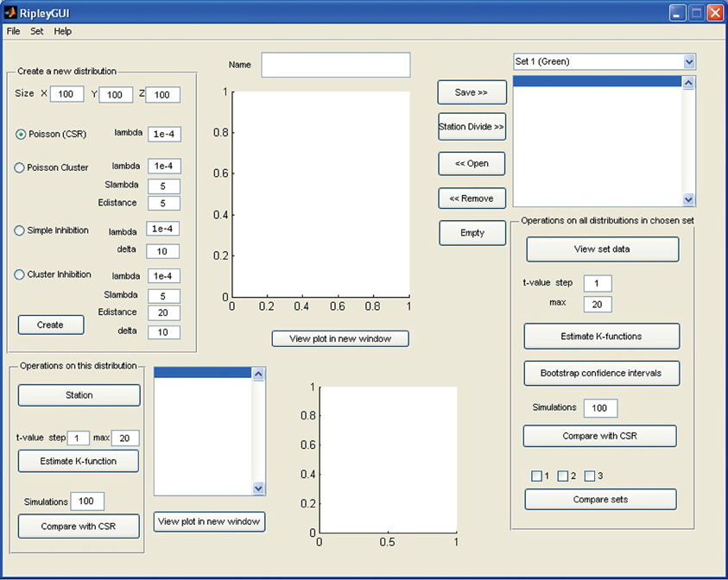
Task: Click the Poisson Cluster Edistance field
Action: tap(164, 203)
